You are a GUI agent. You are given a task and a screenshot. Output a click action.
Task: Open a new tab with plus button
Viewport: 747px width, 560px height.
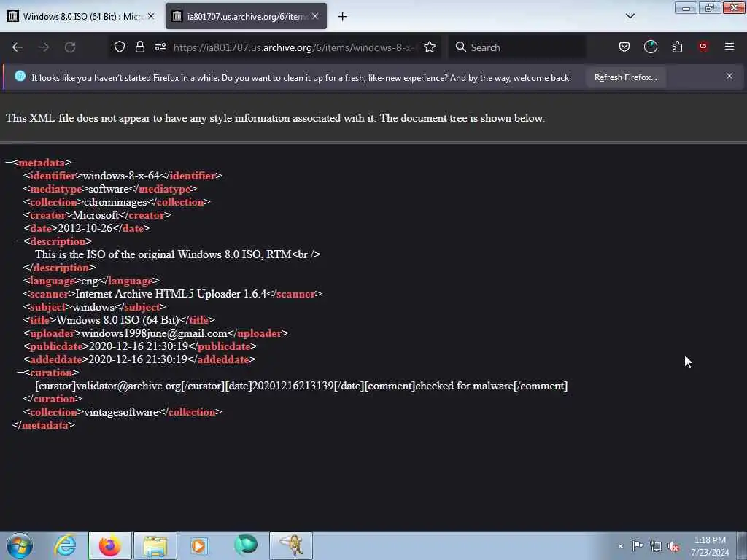[342, 17]
